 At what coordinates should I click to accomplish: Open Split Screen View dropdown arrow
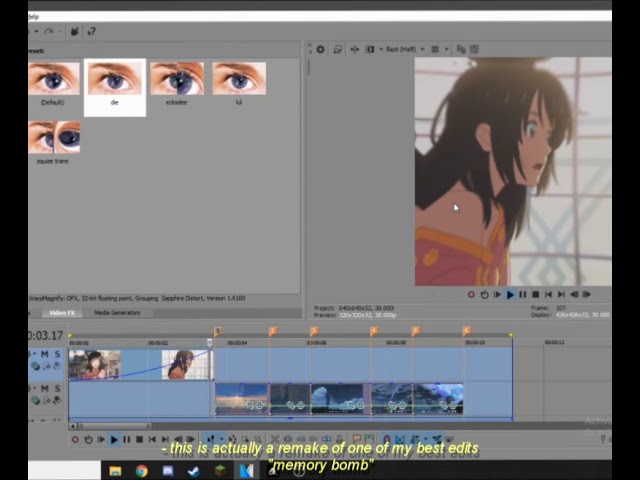[x=381, y=49]
